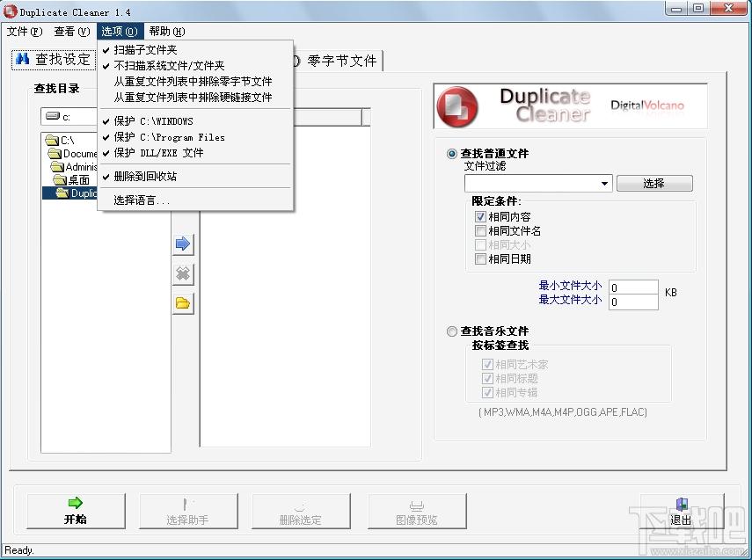
Task: Toggle 扫描子文件夹 menu option
Action: click(194, 50)
